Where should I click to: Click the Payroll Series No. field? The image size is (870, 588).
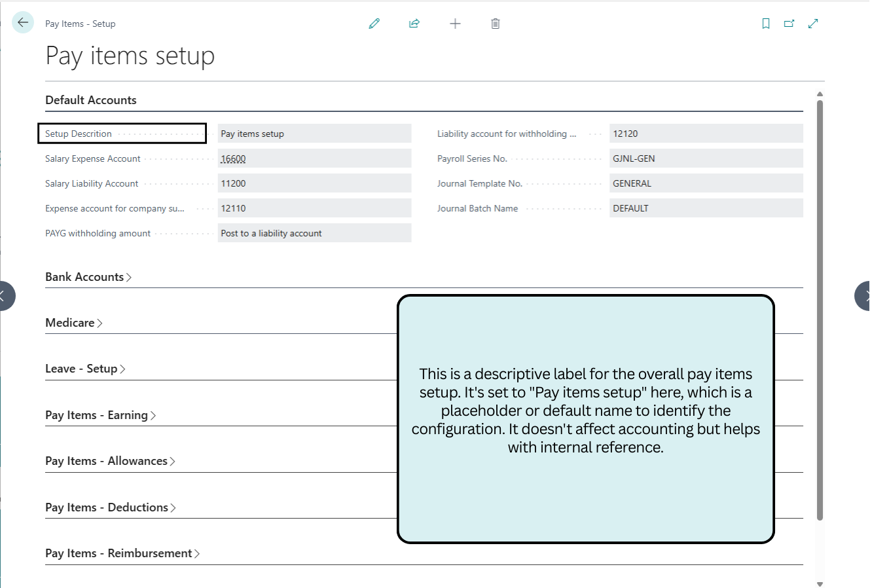click(705, 158)
